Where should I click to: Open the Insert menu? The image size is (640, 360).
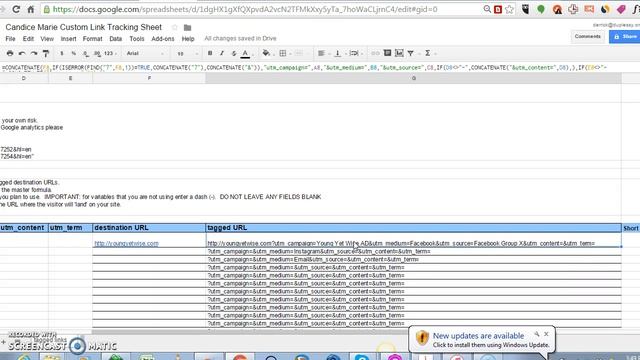[68, 39]
